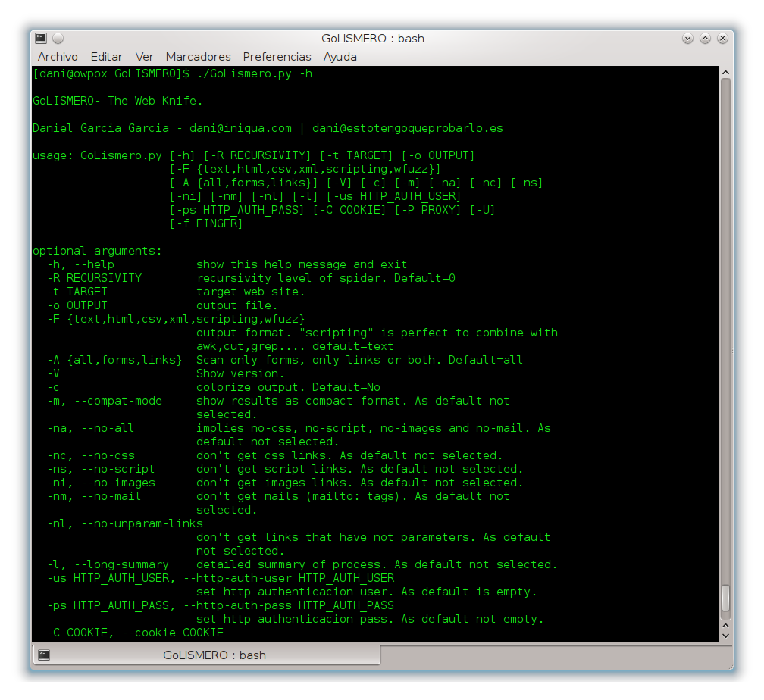Click the terminal icon on the bash tab
The height and width of the screenshot is (700, 764).
pyautogui.click(x=44, y=655)
